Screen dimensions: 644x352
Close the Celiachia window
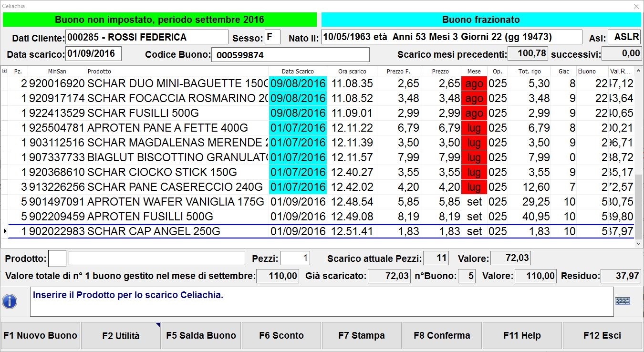[636, 6]
